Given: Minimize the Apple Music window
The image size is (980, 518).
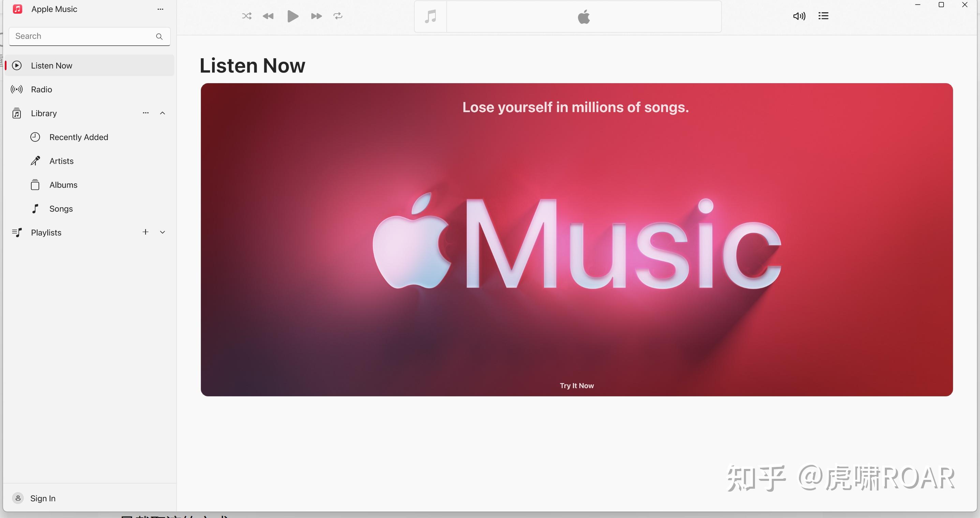Looking at the screenshot, I should [918, 4].
